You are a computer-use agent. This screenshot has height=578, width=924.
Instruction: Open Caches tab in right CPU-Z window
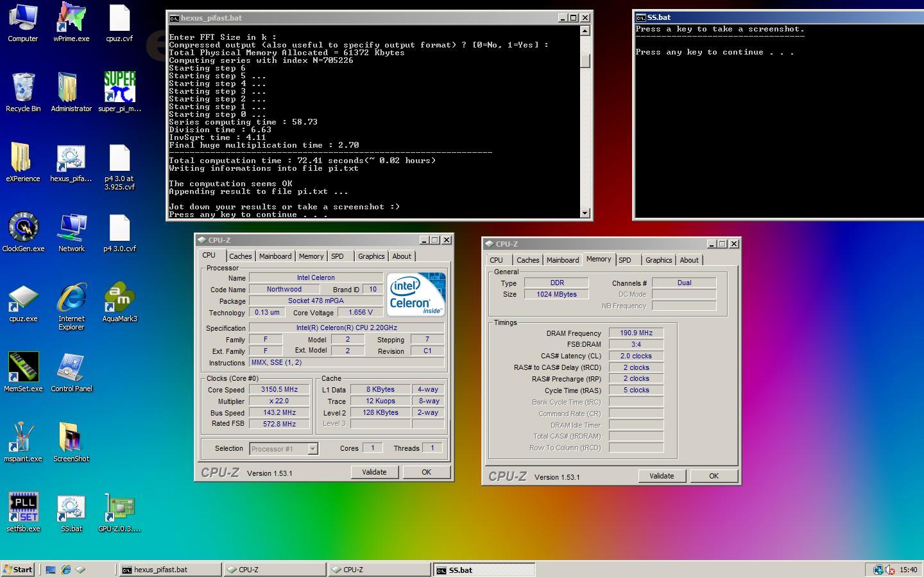528,260
